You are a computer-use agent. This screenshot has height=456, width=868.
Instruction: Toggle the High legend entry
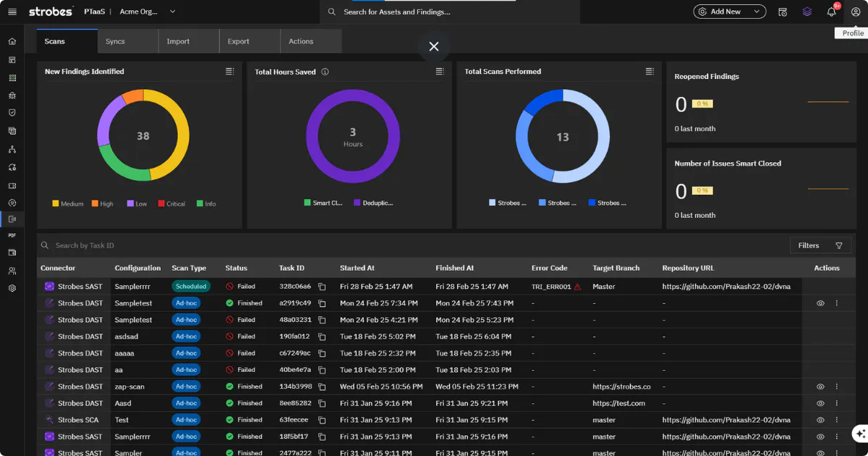pos(102,204)
